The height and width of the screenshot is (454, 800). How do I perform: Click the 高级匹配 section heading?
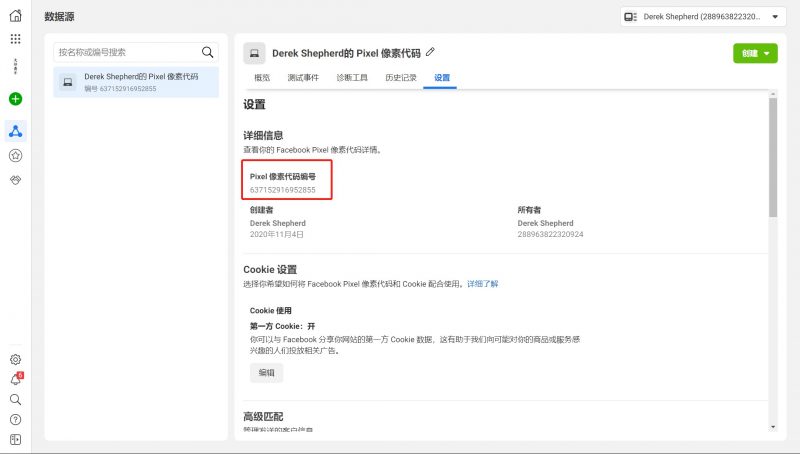tap(263, 416)
